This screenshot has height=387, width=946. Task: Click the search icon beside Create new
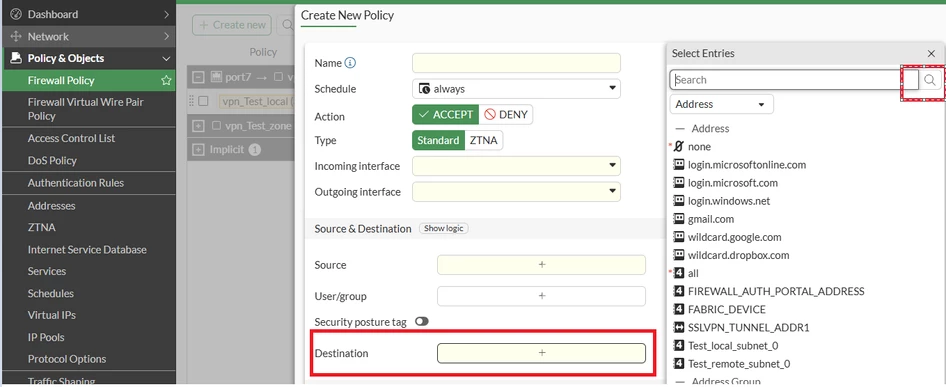(x=288, y=25)
